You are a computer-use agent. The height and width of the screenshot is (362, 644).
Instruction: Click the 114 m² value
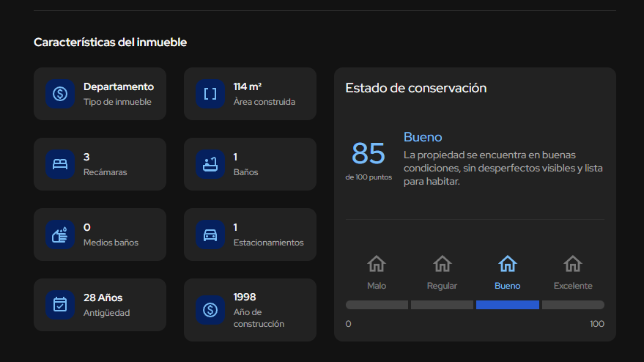point(248,86)
